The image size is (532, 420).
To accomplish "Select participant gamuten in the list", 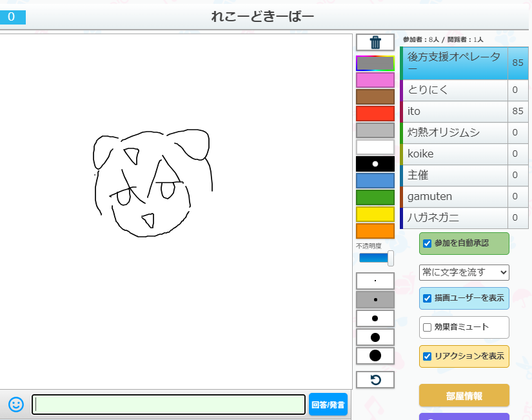I will 455,196.
